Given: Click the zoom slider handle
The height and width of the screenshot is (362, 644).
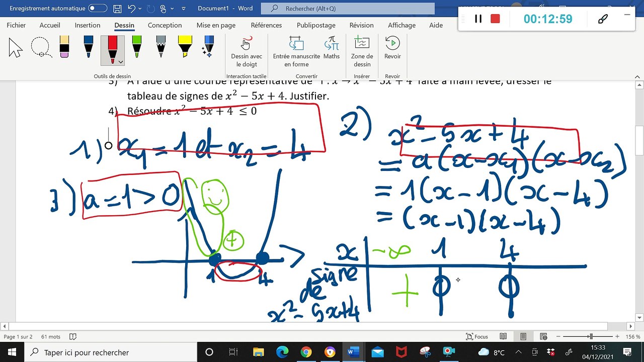Looking at the screenshot, I should click(591, 336).
